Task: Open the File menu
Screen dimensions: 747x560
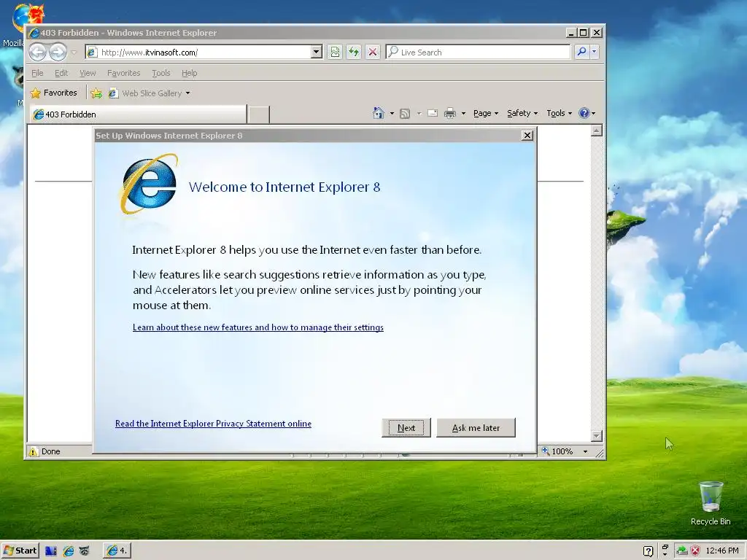Action: tap(37, 73)
